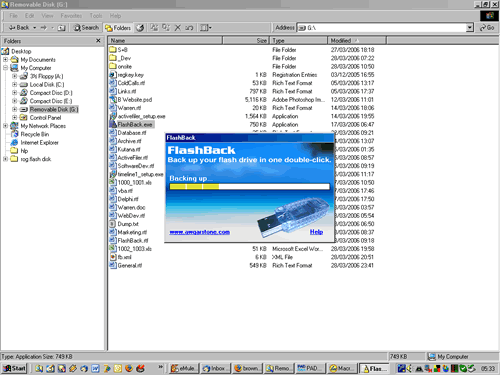This screenshot has width=500, height=375.
Task: Open the History toolbar icon
Action: click(140, 28)
